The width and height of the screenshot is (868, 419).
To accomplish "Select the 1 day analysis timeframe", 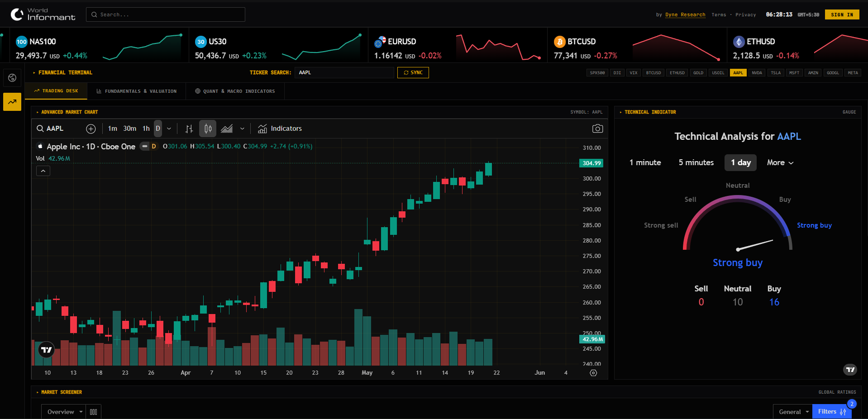I will [741, 162].
